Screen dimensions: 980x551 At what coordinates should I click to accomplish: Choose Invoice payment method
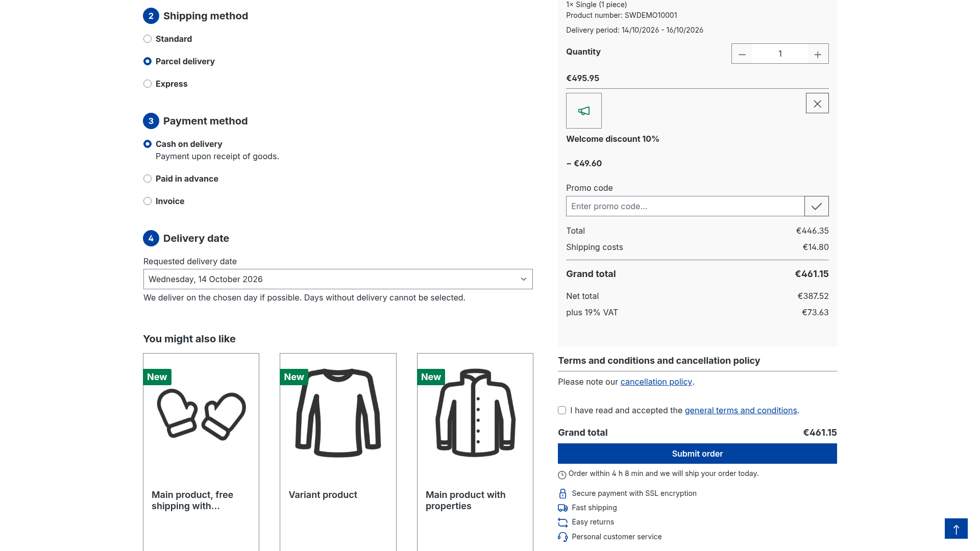(148, 201)
